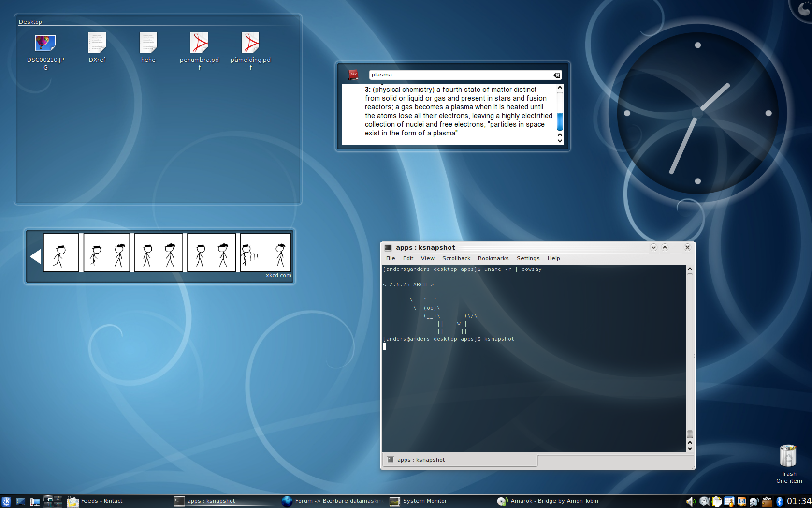Switch to virtual desktop 2 in pager
This screenshot has width=812, height=508.
[58, 498]
